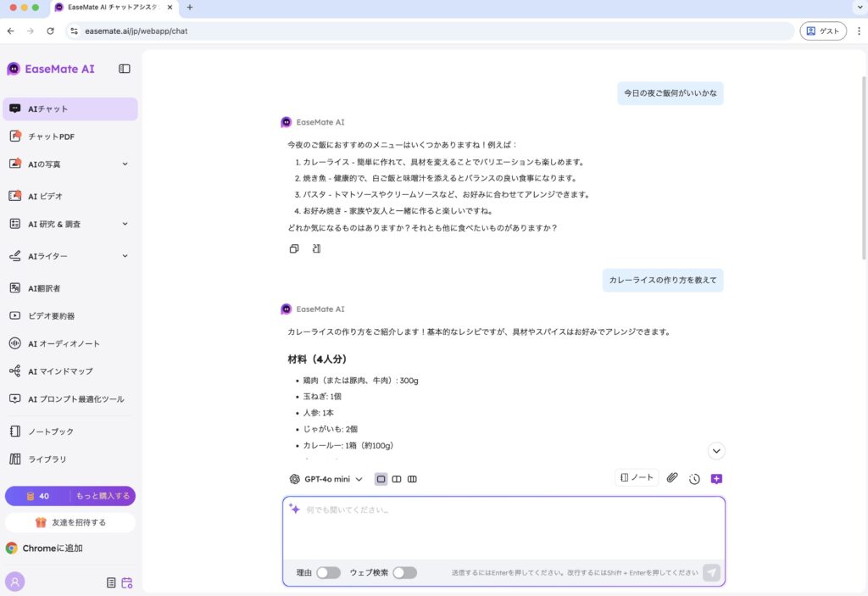
Task: Open chat history clock icon
Action: point(694,479)
